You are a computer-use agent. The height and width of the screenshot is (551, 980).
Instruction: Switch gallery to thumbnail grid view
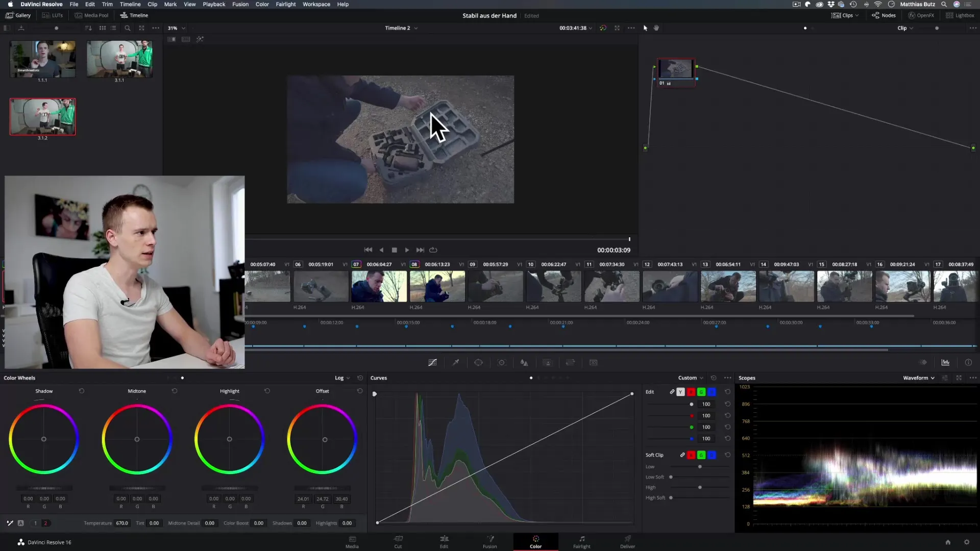[x=103, y=28]
